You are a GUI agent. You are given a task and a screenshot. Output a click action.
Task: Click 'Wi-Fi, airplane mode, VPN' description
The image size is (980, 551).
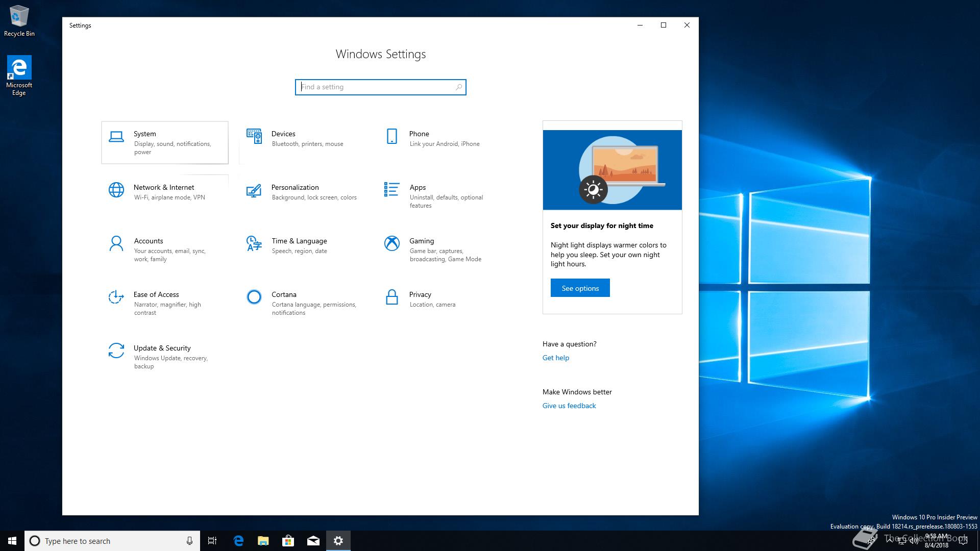coord(169,197)
